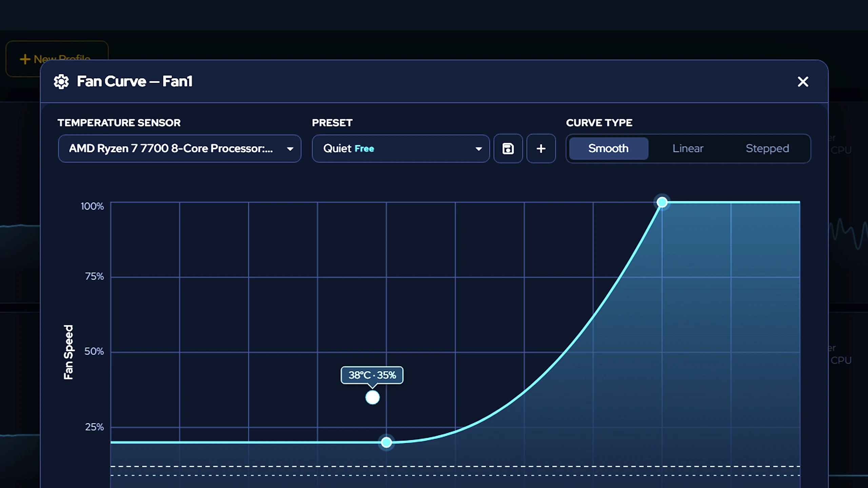Close the Fan Curve dialog
The height and width of the screenshot is (488, 868).
[x=803, y=82]
